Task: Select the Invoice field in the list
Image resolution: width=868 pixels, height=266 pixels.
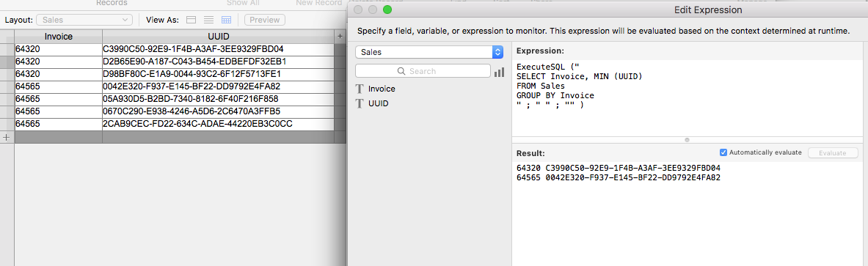Action: (382, 89)
